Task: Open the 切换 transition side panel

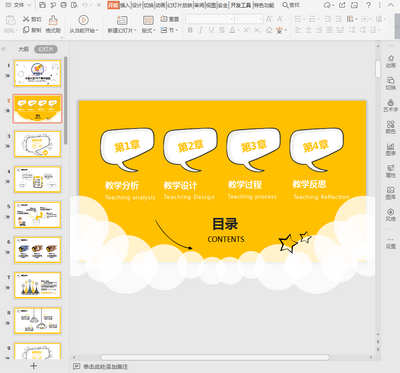Action: [391, 83]
